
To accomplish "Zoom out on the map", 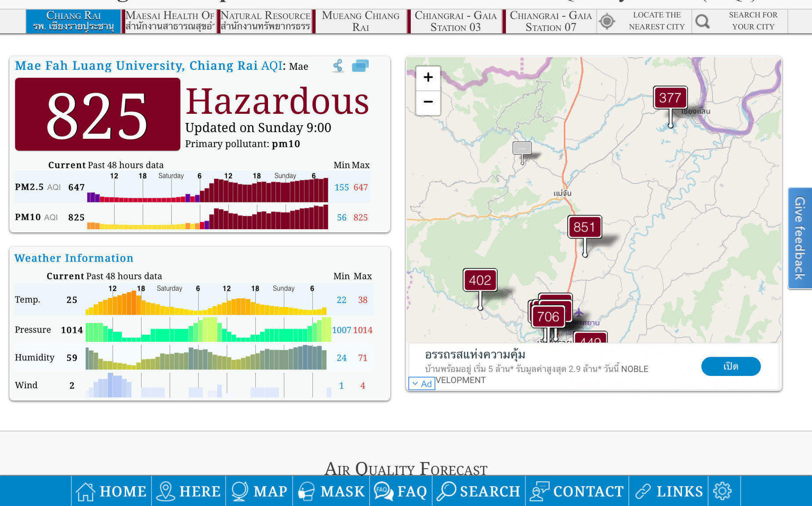I will (428, 102).
